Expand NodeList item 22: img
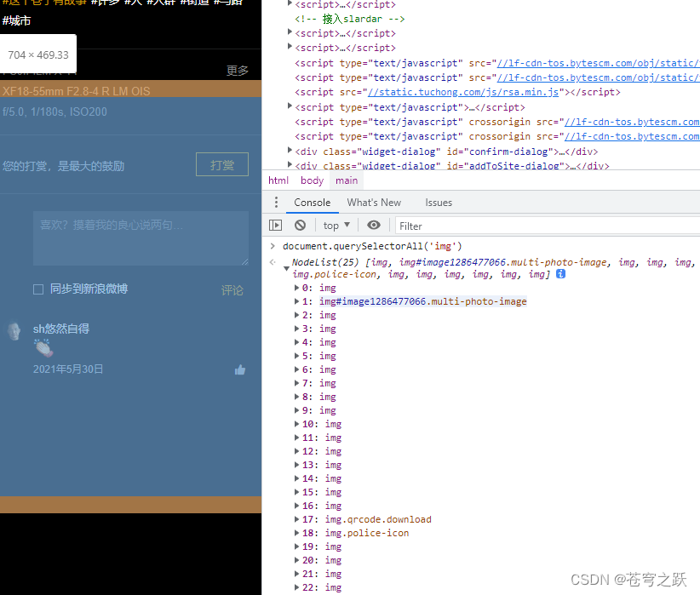The image size is (700, 595). pos(296,587)
